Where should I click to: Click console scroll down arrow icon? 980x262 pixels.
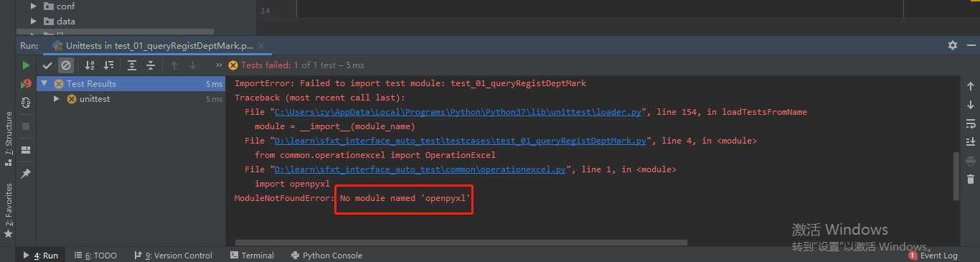971,105
